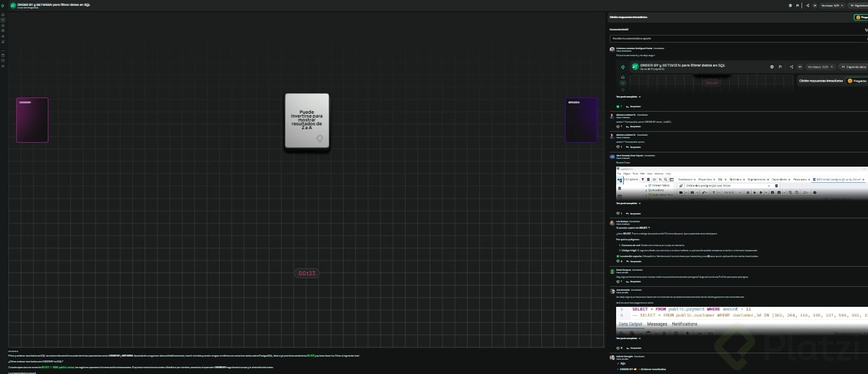Click the Preguntar button
Viewport: 868px width, 374px height.
(x=861, y=17)
